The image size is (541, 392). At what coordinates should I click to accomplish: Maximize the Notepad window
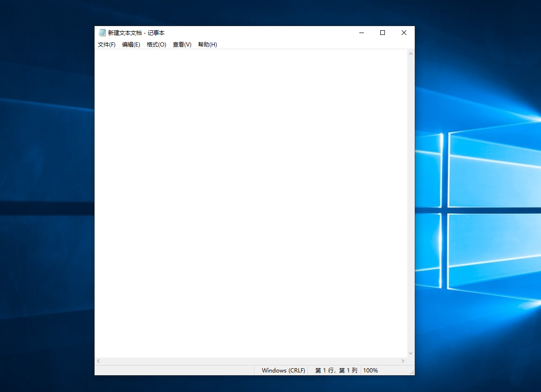click(383, 33)
